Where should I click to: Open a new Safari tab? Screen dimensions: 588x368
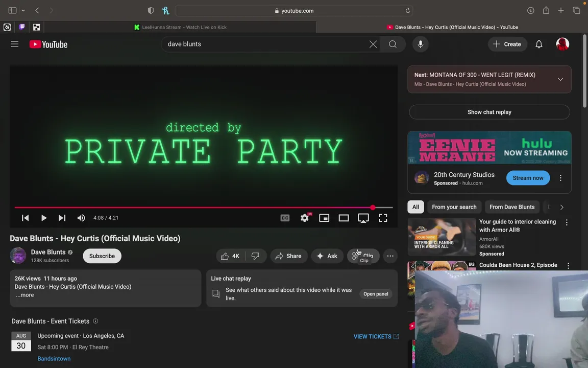(561, 11)
